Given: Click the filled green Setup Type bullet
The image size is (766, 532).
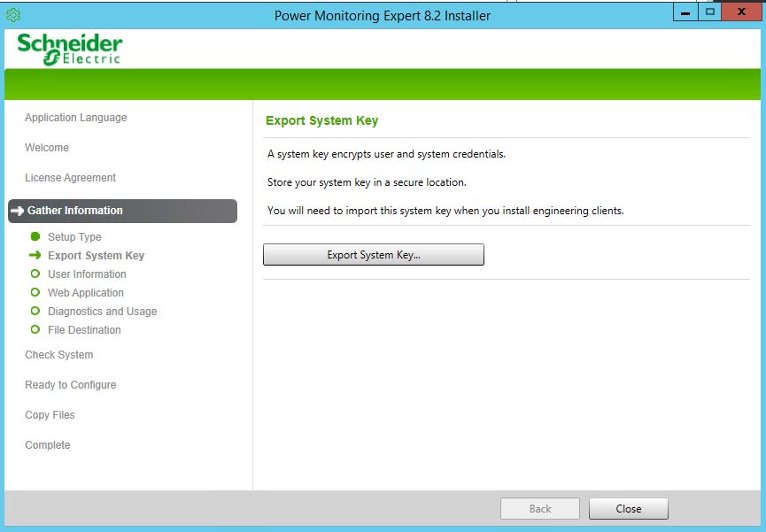Looking at the screenshot, I should coord(35,237).
